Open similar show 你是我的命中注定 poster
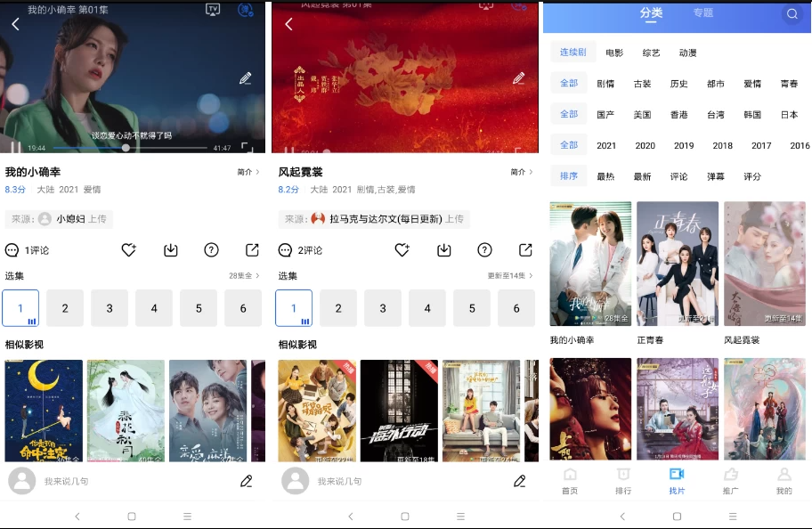Screen dimensions: 812x529 tap(44, 411)
